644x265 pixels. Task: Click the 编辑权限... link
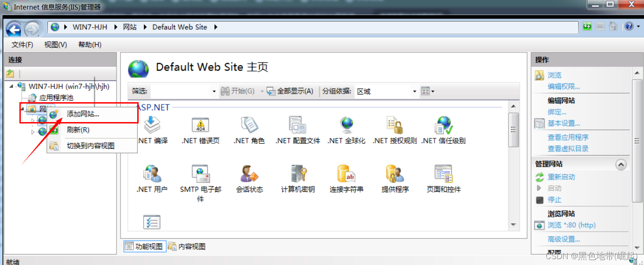[564, 86]
